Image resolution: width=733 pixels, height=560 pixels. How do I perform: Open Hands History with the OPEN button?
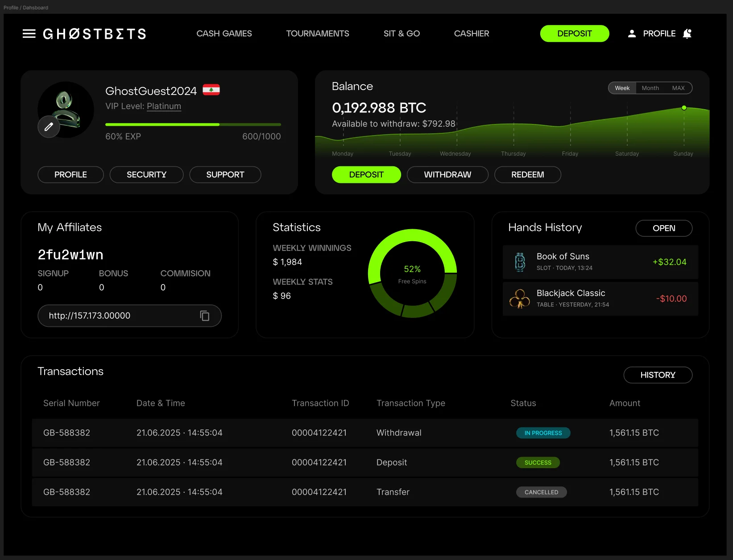pos(663,228)
